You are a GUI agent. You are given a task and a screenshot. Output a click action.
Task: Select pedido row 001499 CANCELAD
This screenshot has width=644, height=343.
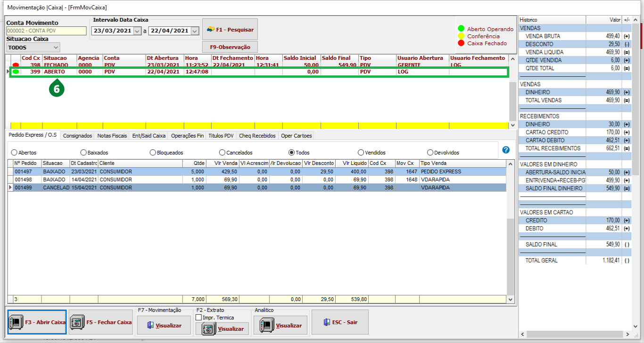(x=256, y=188)
